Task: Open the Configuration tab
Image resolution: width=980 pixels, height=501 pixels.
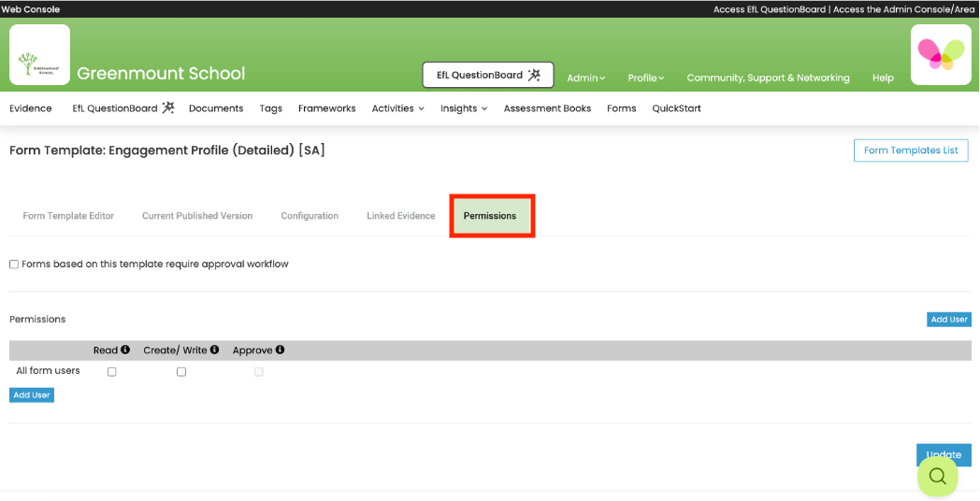Action: click(310, 216)
